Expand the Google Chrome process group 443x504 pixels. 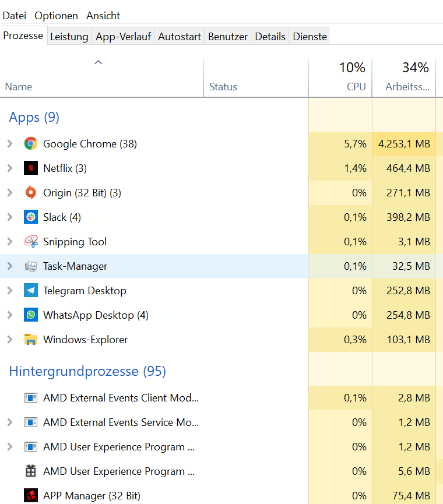click(x=9, y=144)
